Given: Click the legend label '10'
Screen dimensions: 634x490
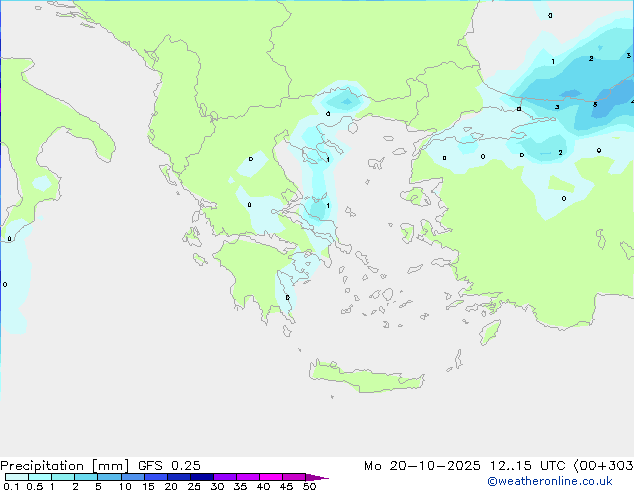Looking at the screenshot, I should 125,486.
